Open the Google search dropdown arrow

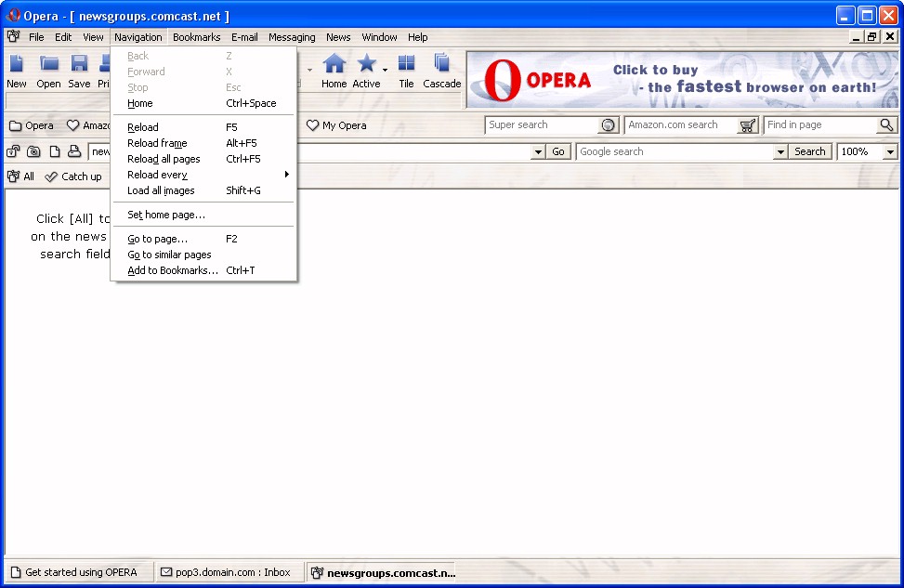coord(780,151)
